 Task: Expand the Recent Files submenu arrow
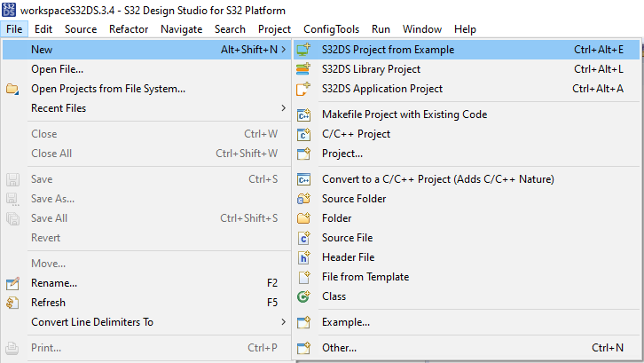[x=283, y=108]
